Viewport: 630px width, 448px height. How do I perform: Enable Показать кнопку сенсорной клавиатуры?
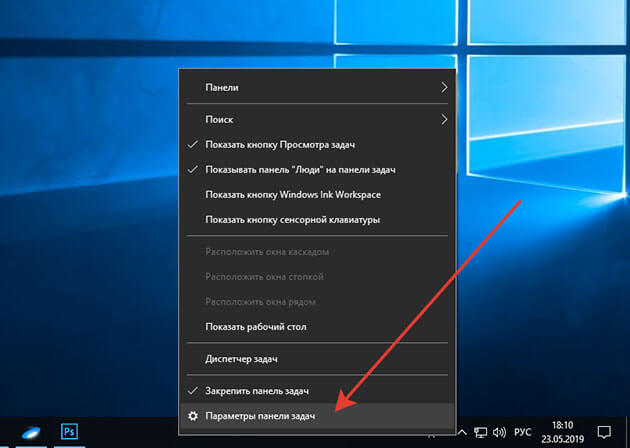point(317,219)
